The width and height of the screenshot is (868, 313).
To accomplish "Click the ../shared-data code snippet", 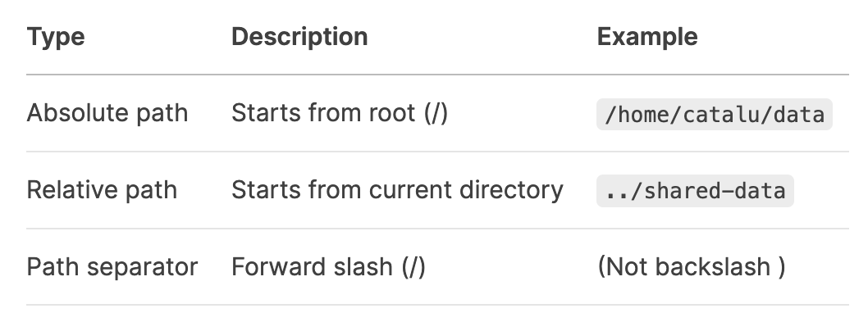I will [695, 191].
